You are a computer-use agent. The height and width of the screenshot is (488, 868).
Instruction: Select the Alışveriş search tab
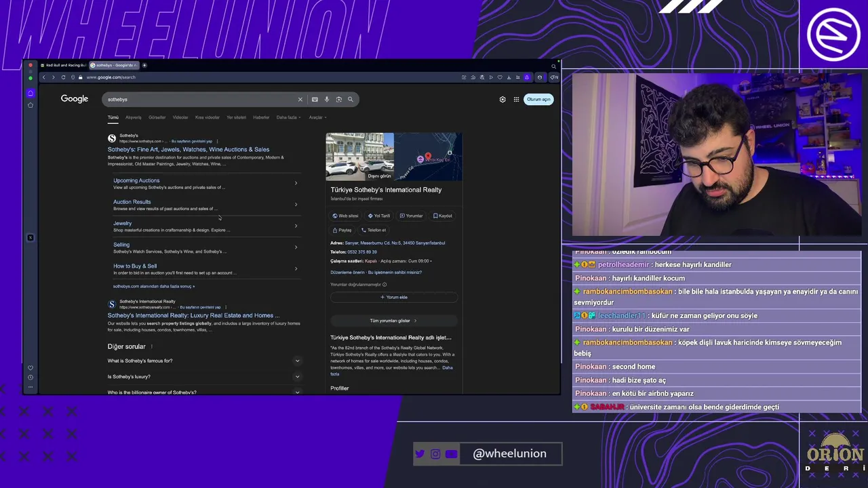(x=134, y=117)
